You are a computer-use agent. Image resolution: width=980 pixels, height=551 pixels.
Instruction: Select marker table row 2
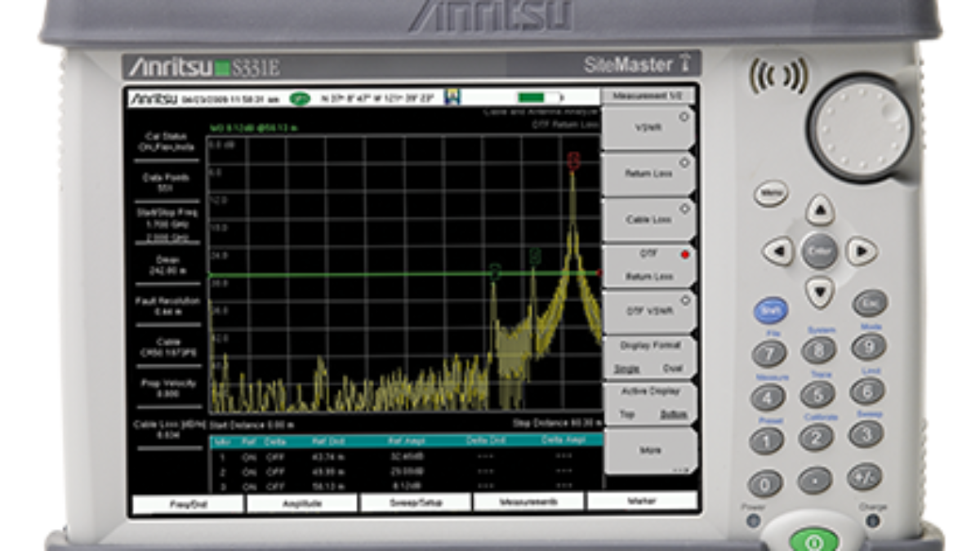(x=406, y=471)
